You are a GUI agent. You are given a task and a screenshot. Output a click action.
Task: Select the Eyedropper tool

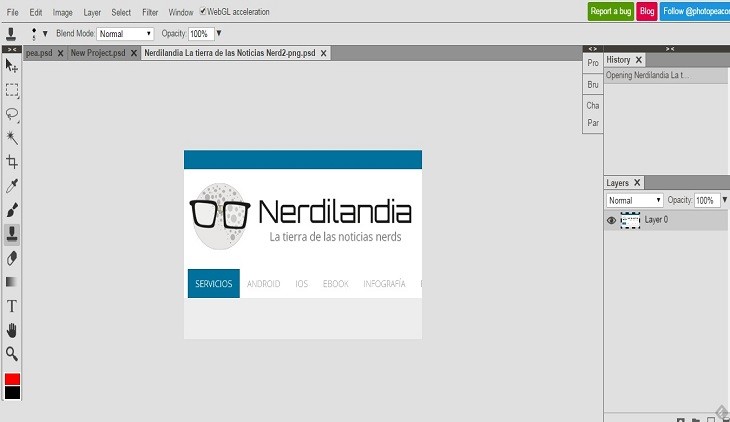tap(12, 186)
